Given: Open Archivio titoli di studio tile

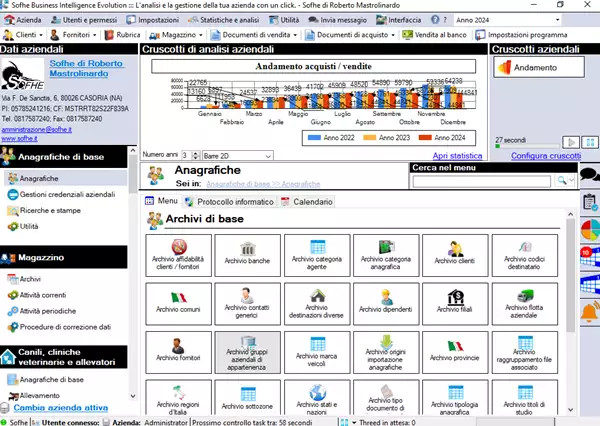Looking at the screenshot, I should [x=525, y=398].
